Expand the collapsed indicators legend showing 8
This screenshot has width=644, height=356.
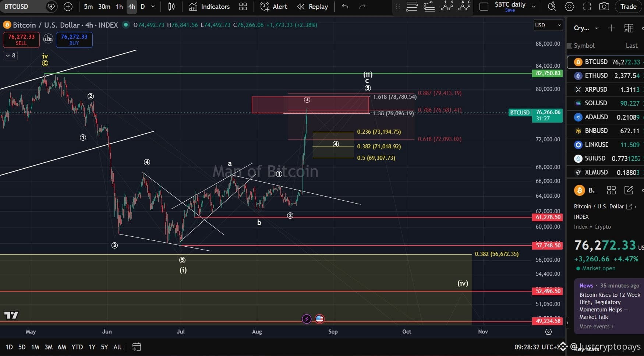[x=10, y=56]
